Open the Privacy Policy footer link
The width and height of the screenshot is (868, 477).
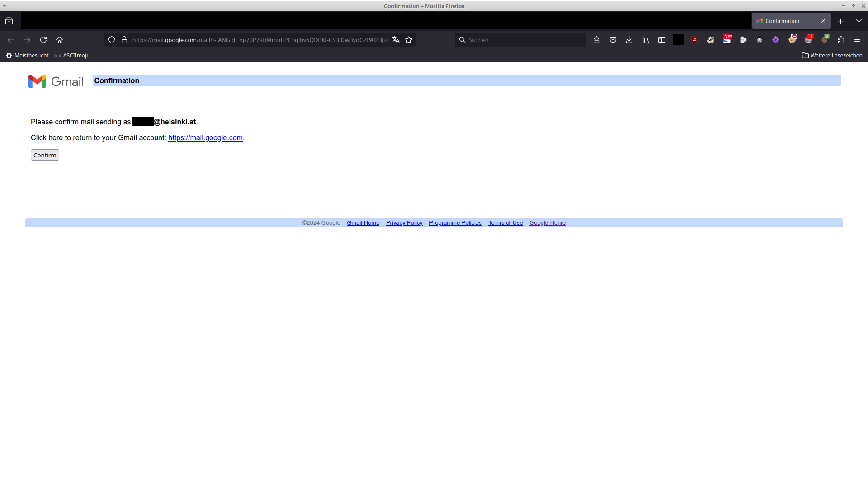[404, 223]
